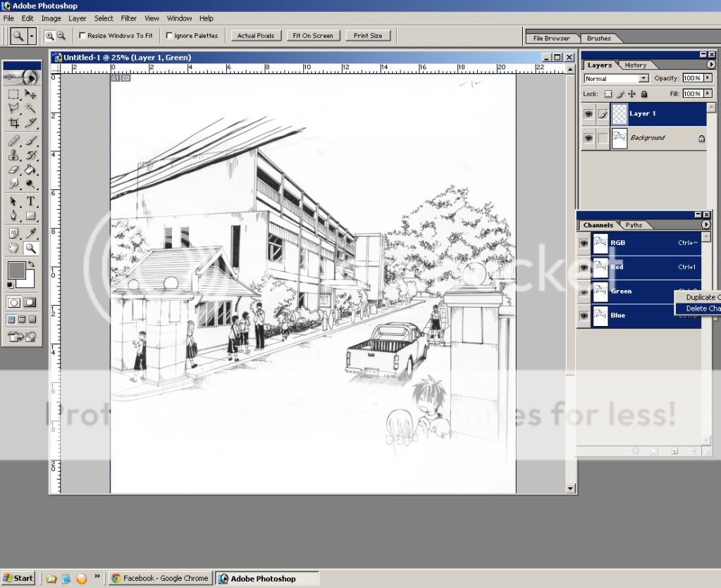This screenshot has width=721, height=588.
Task: Open the File Browser tab
Action: click(x=551, y=39)
